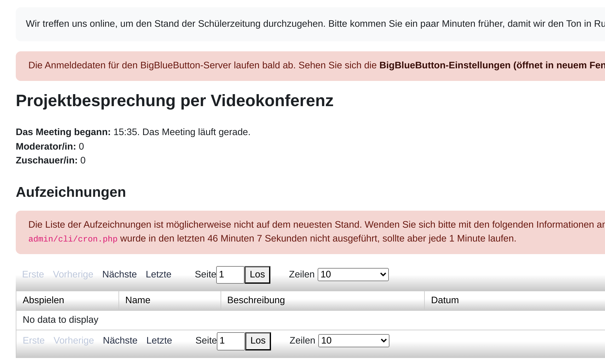
Task: Sort by the 'Abspielen' column header
Action: coord(67,300)
